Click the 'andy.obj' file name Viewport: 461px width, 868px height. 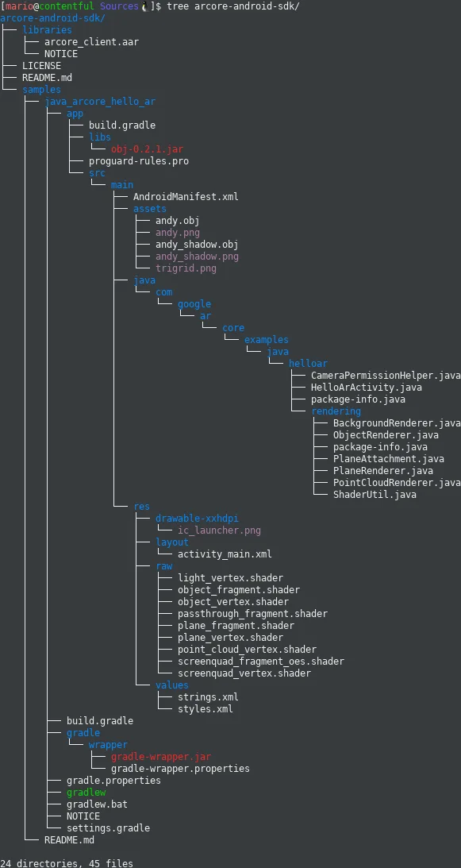tap(177, 222)
